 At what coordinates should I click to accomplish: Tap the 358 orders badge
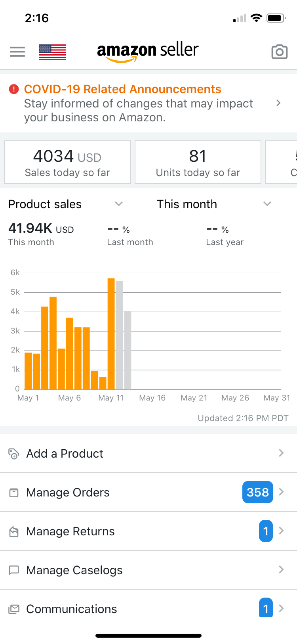point(257,492)
